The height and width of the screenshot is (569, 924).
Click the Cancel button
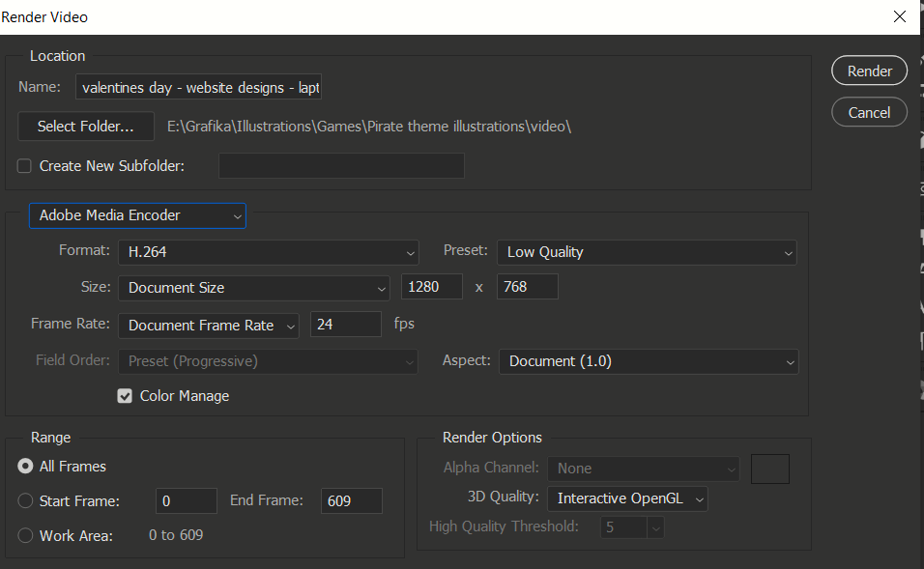click(869, 111)
